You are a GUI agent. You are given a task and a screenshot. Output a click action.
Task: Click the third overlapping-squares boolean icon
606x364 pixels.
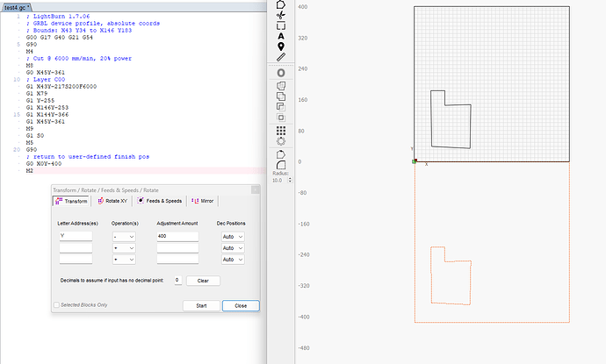pyautogui.click(x=281, y=107)
